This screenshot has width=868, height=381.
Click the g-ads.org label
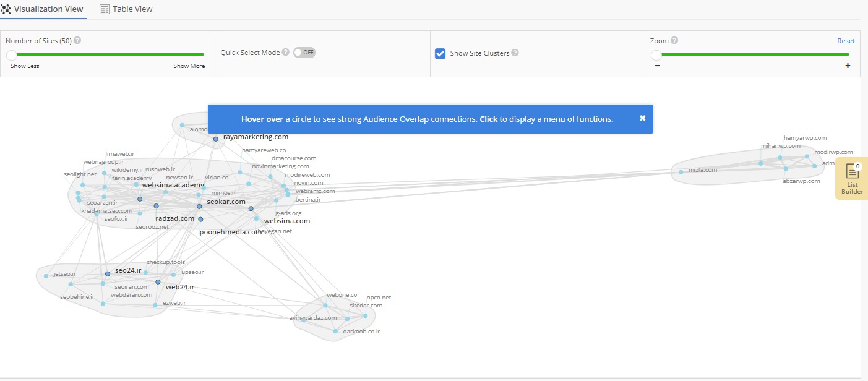click(x=288, y=213)
